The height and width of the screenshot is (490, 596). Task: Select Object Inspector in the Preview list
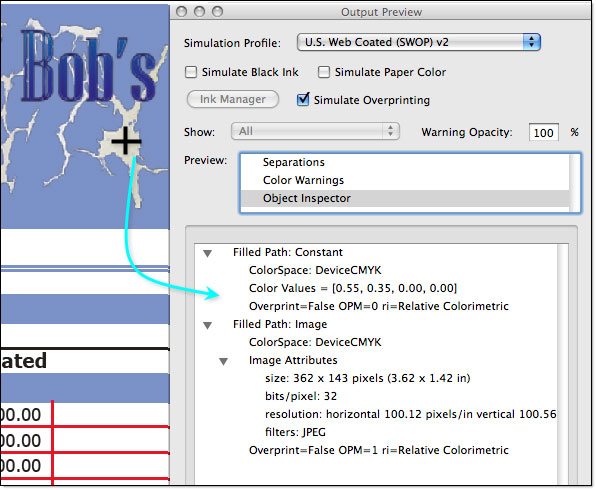306,198
